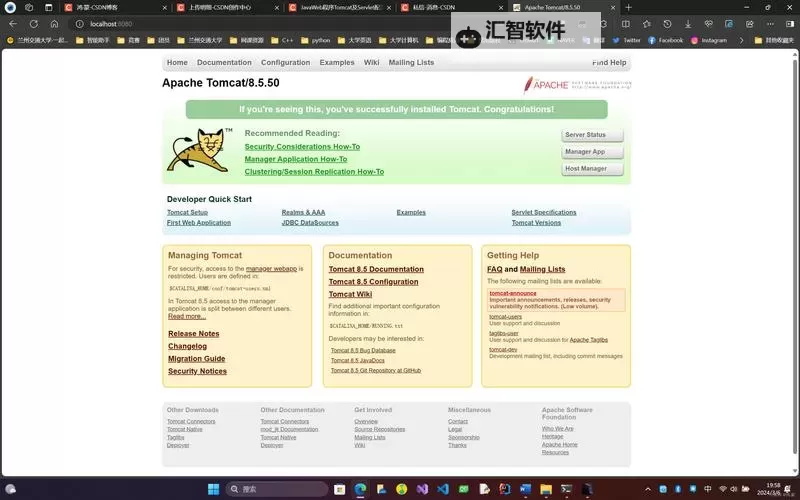This screenshot has height=500, width=800.
Task: Launch VS Code from the taskbar
Action: pyautogui.click(x=443, y=489)
